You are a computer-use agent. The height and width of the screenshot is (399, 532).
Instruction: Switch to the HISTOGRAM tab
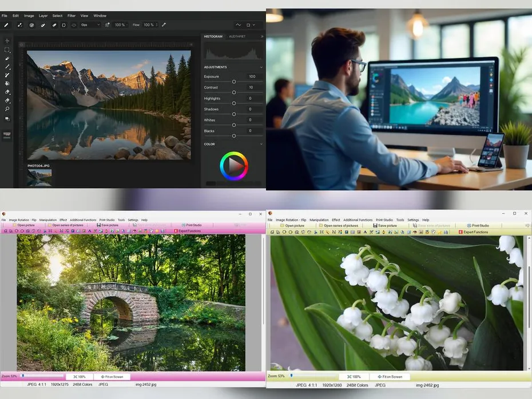click(213, 37)
